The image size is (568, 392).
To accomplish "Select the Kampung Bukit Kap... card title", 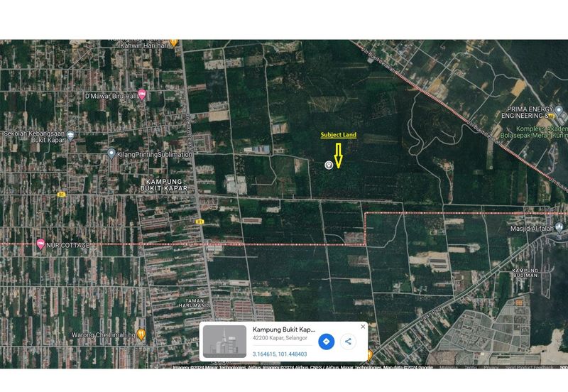I will coord(284,330).
